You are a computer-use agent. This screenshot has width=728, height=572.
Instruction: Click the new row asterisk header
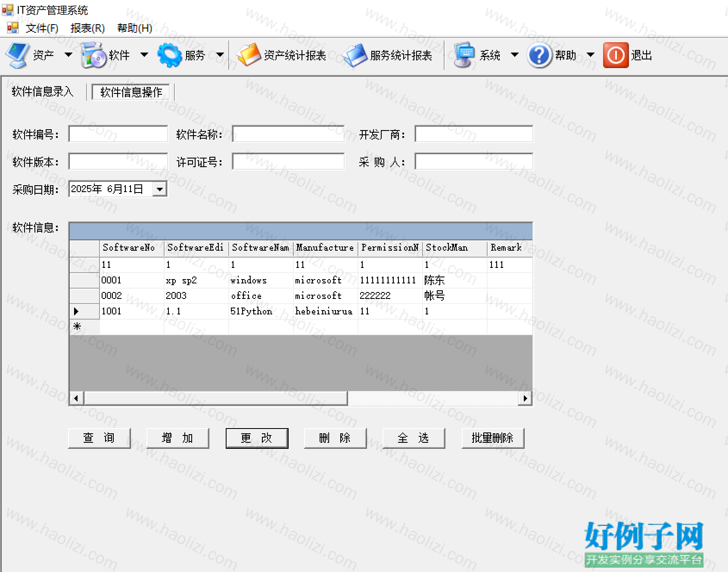click(84, 327)
